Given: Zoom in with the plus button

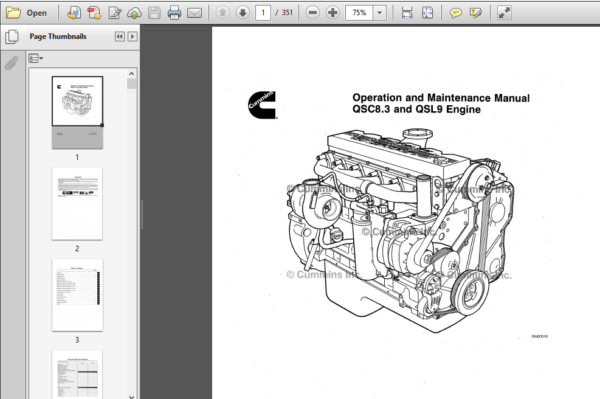Looking at the screenshot, I should [333, 13].
